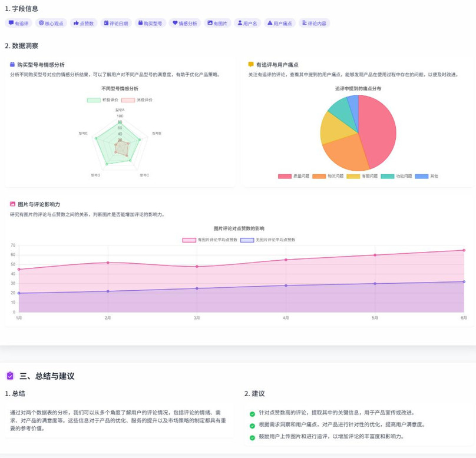Click the calendar icon in the 评论日期 tag
Screen dimensions: 476x458
pos(106,23)
